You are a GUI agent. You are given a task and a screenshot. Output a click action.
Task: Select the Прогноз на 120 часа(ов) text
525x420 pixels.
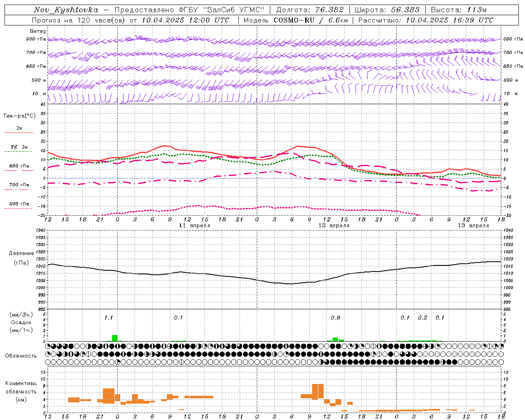point(79,20)
